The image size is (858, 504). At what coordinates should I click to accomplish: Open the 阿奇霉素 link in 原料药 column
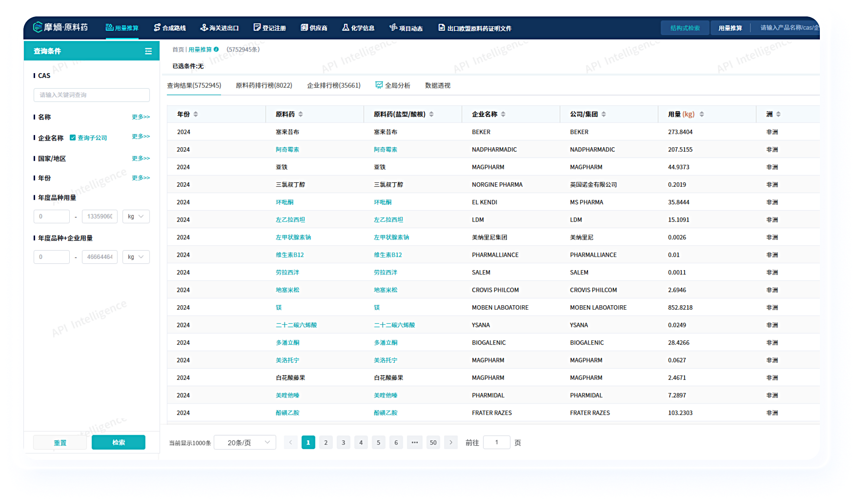point(287,150)
